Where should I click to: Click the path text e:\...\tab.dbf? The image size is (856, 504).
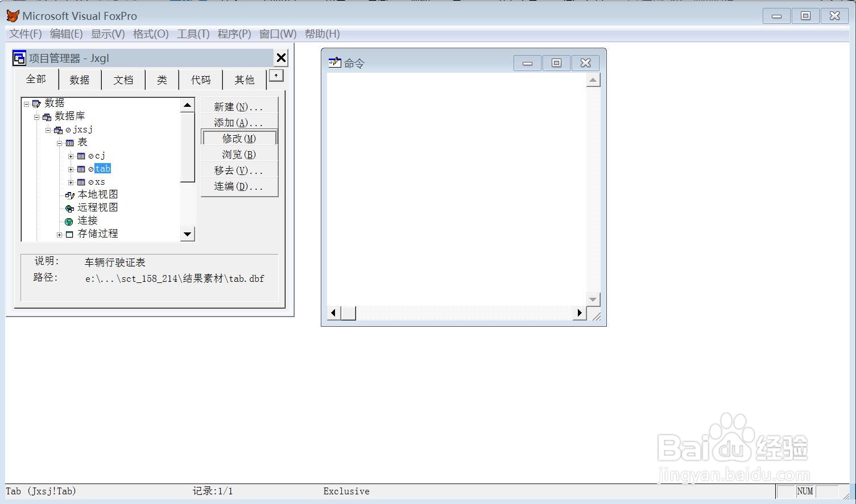(175, 278)
